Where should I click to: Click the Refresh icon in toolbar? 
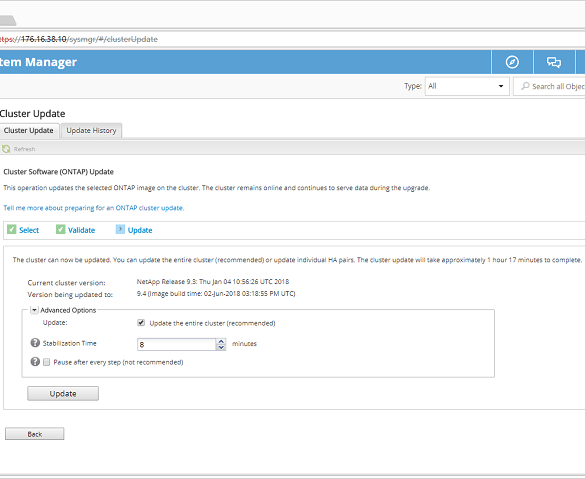[6, 149]
